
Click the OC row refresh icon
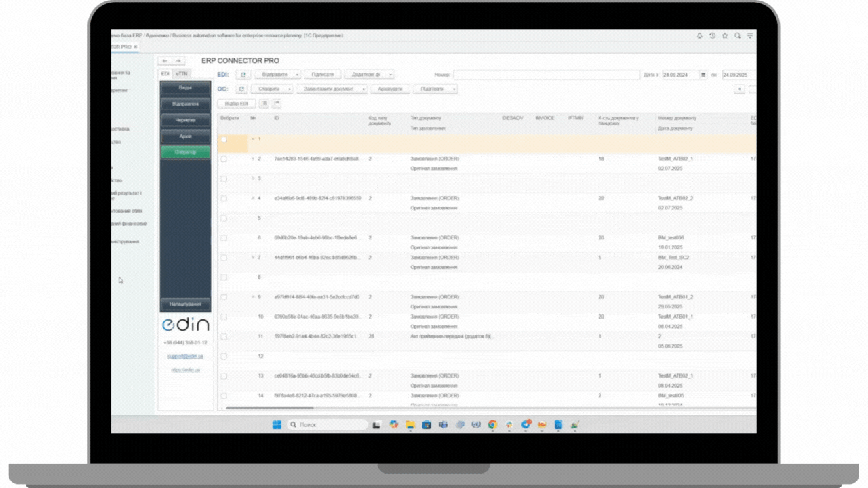point(241,89)
